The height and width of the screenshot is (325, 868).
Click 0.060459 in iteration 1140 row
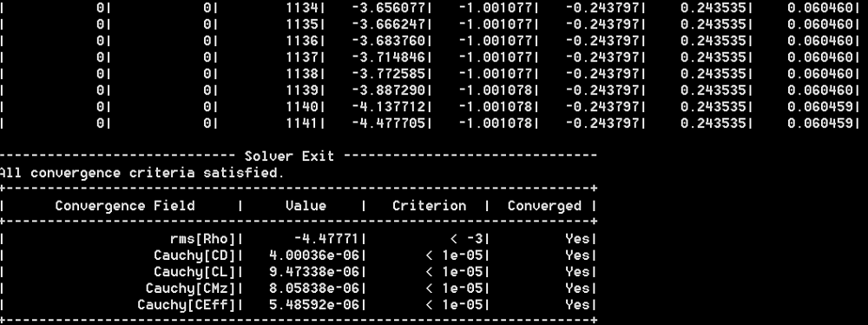[x=820, y=107]
